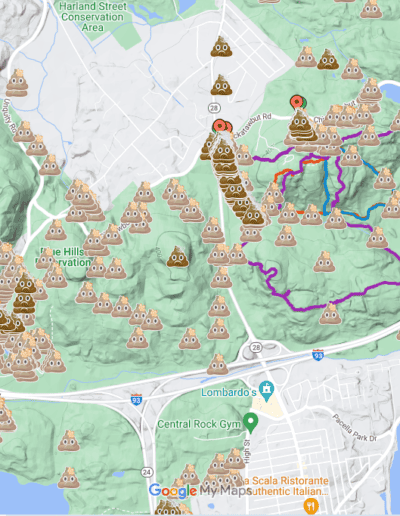Click the Central Rock Gym label
Viewport: 400px width, 516px height.
199,424
